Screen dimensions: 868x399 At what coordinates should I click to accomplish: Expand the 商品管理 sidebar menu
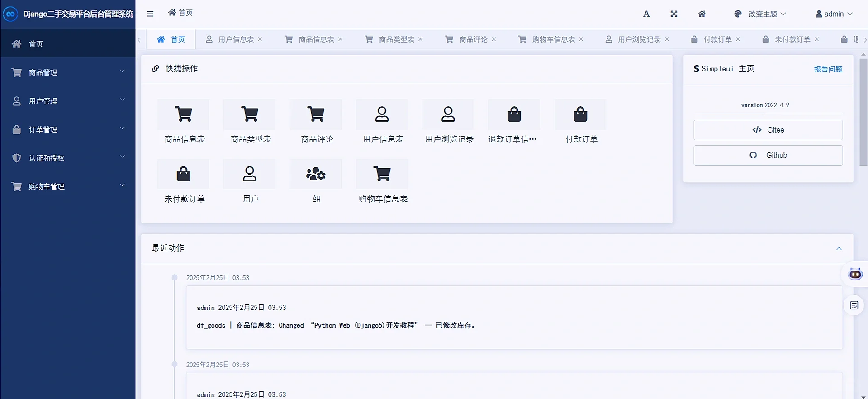tap(68, 72)
